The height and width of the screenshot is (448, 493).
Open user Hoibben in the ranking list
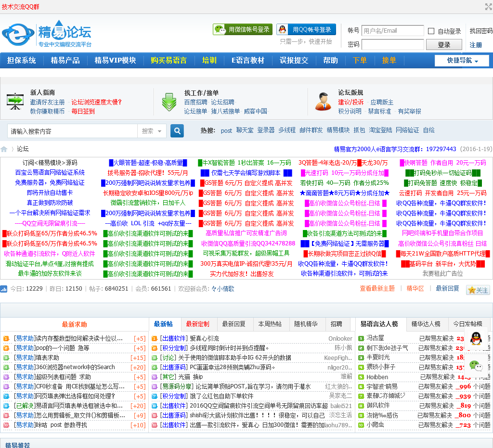pyautogui.click(x=377, y=377)
